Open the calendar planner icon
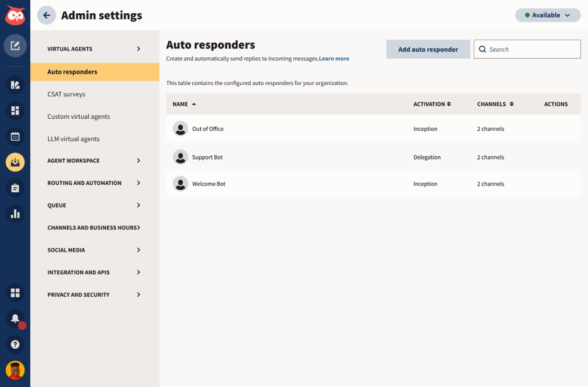This screenshot has width=588, height=387. point(15,136)
